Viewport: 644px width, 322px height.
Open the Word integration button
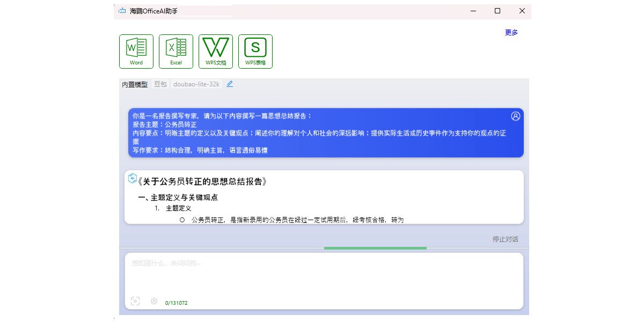(136, 52)
